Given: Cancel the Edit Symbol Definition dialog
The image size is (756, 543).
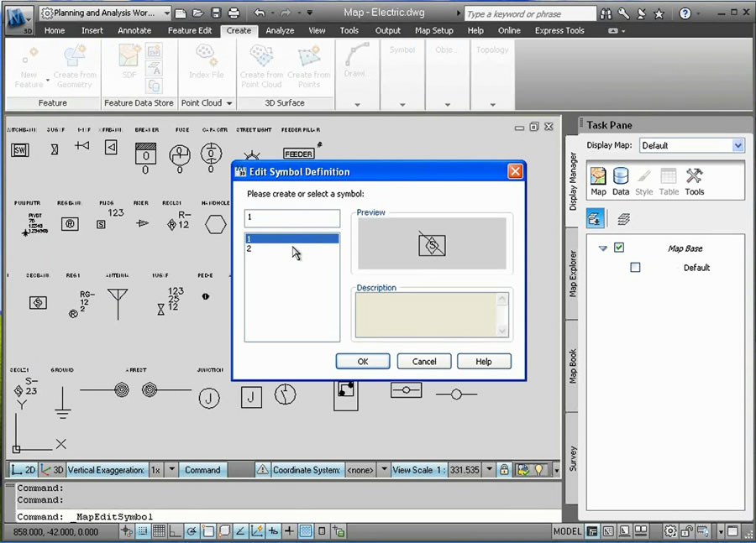Looking at the screenshot, I should (x=424, y=362).
